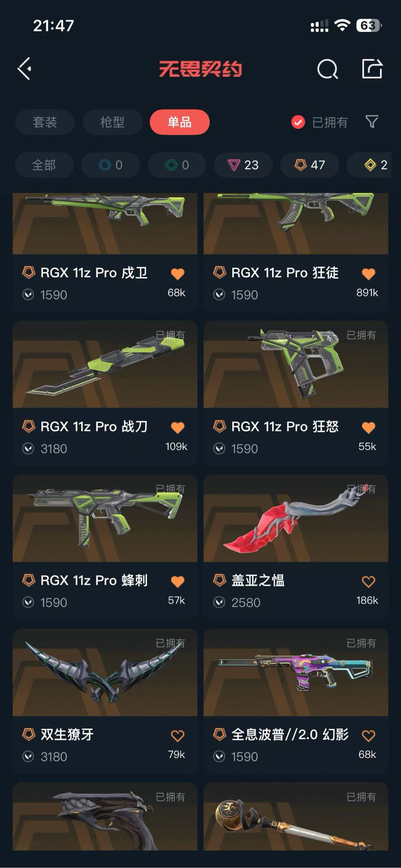Filter by orange tier with 47 items
401x868 pixels.
(310, 165)
